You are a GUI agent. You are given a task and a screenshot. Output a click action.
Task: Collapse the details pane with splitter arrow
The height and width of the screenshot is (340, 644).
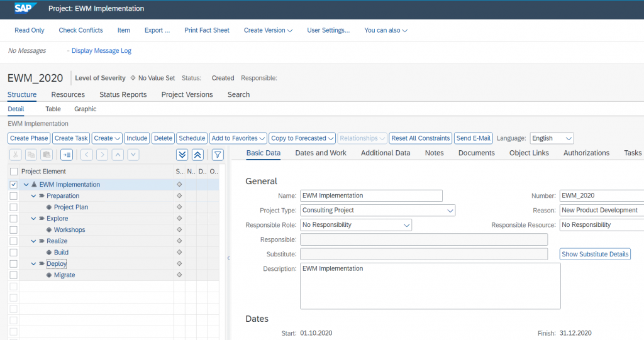click(228, 258)
